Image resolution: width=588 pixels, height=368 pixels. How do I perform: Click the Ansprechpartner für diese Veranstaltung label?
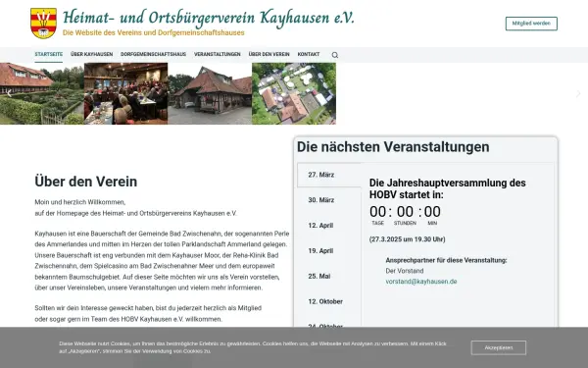(446, 260)
